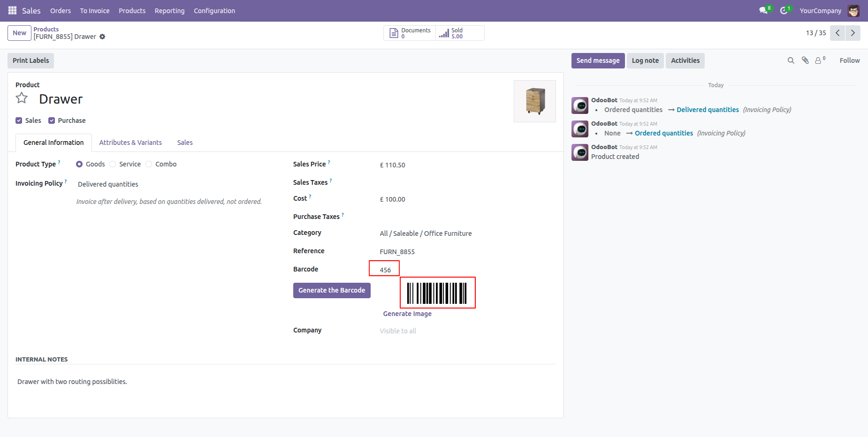Click Generate the Barcode button
Viewport: 868px width, 437px height.
click(x=332, y=290)
